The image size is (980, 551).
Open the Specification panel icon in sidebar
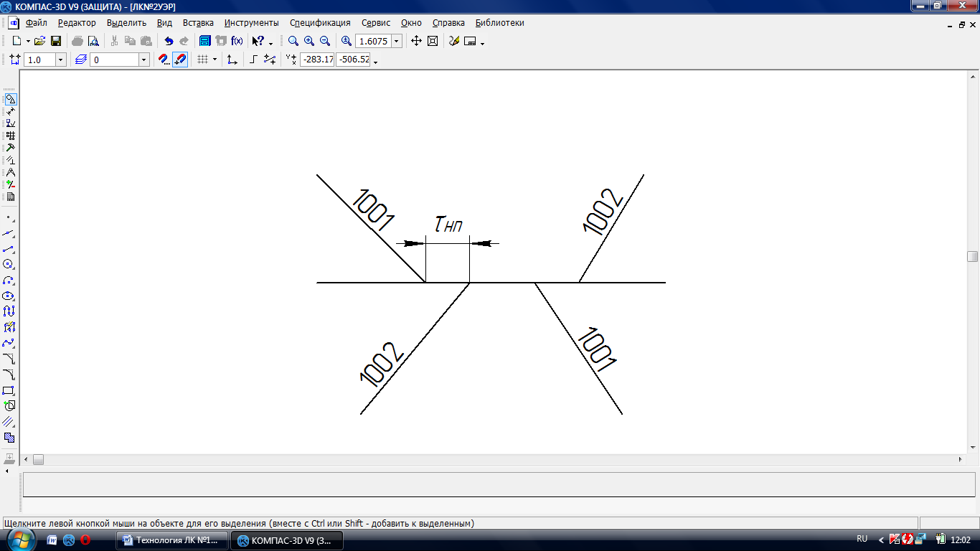click(10, 197)
